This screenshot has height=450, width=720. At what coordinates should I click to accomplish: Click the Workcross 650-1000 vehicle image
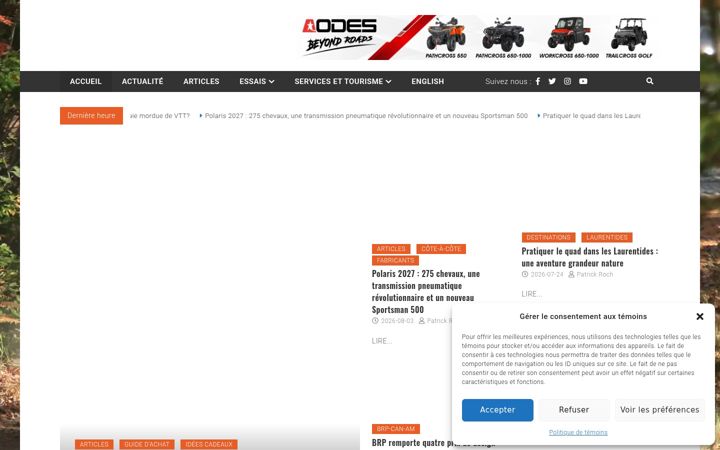(x=569, y=34)
